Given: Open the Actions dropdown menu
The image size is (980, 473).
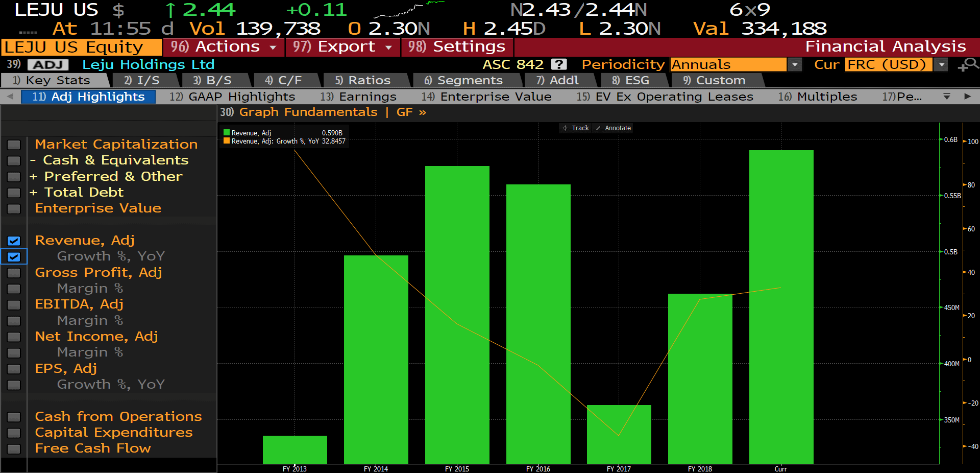Looking at the screenshot, I should [224, 47].
